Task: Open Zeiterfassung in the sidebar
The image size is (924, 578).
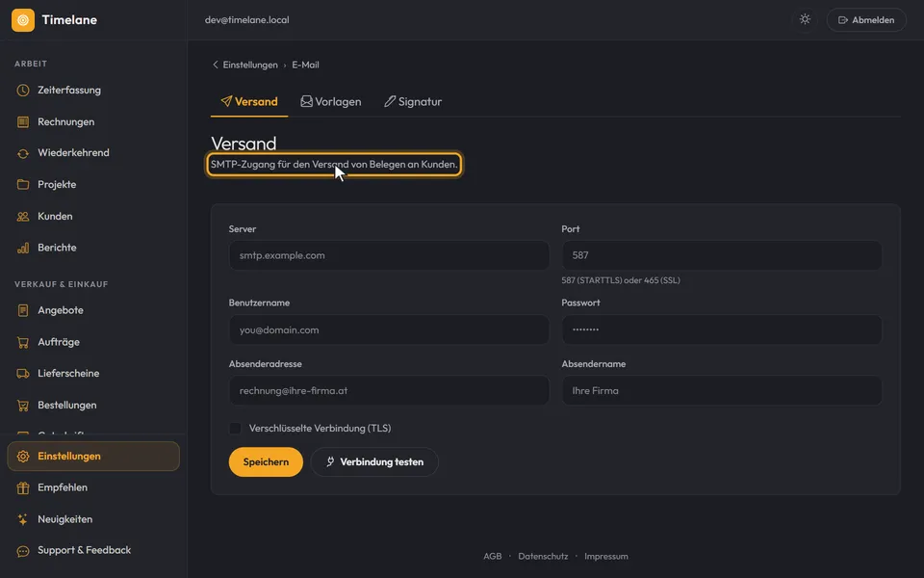Action: pos(93,91)
